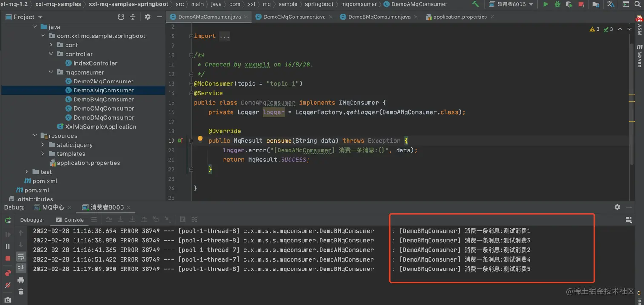Open Project Structure folder icon
This screenshot has width=644, height=305.
pyautogui.click(x=596, y=4)
